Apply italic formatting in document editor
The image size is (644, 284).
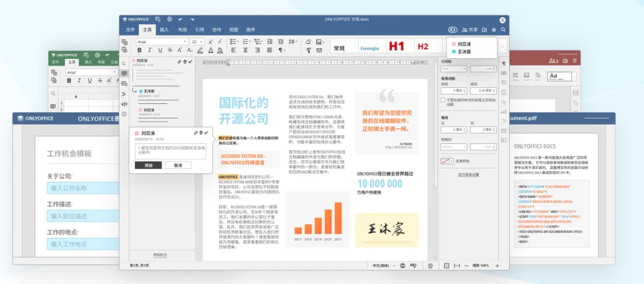click(x=149, y=50)
